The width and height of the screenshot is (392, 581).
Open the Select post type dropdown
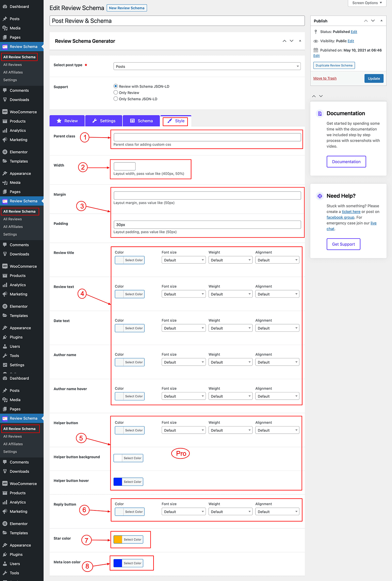[207, 66]
